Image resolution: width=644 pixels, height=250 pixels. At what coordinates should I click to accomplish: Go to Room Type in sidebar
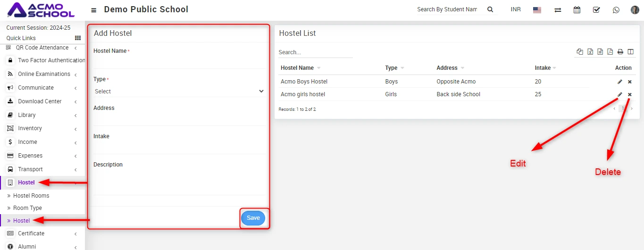coord(27,208)
